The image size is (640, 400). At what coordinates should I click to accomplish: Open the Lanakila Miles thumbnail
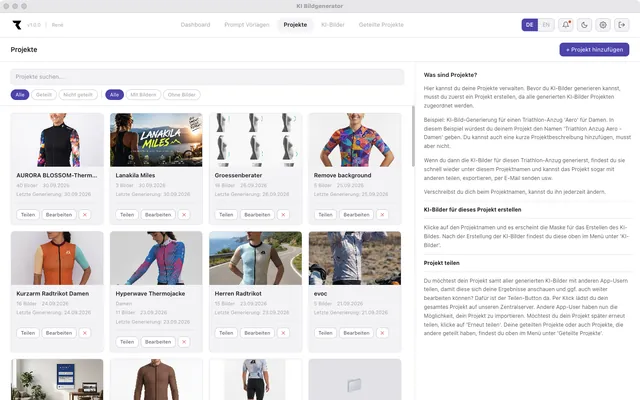156,140
